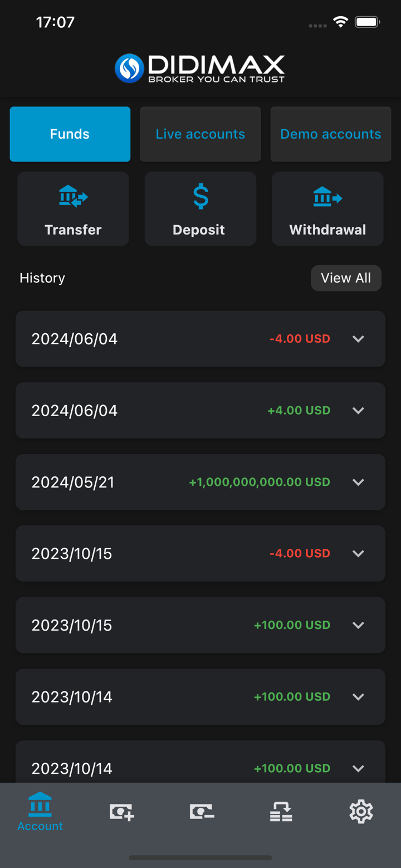Viewport: 401px width, 868px height.
Task: Open the deposit (money plus) bottom icon
Action: 121,812
